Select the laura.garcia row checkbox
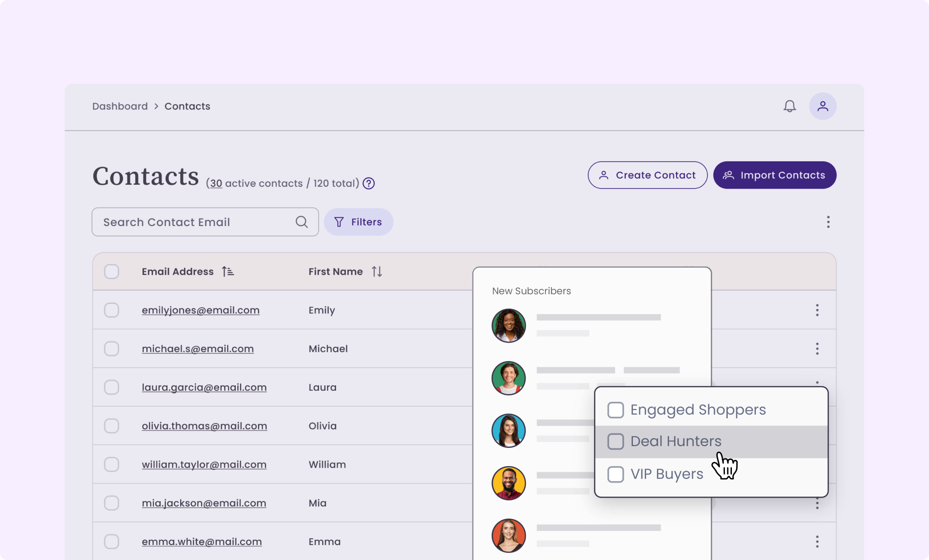Screen dimensions: 929x560 tap(112, 387)
